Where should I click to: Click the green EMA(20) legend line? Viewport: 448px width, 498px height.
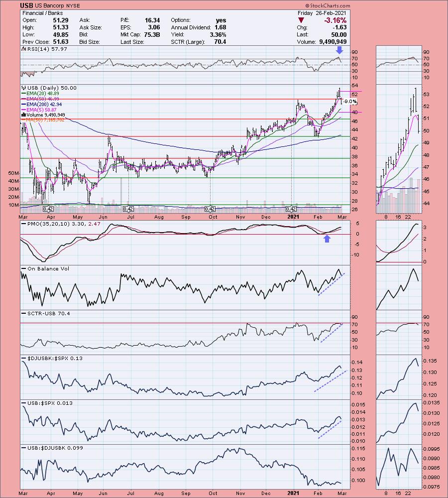click(23, 94)
